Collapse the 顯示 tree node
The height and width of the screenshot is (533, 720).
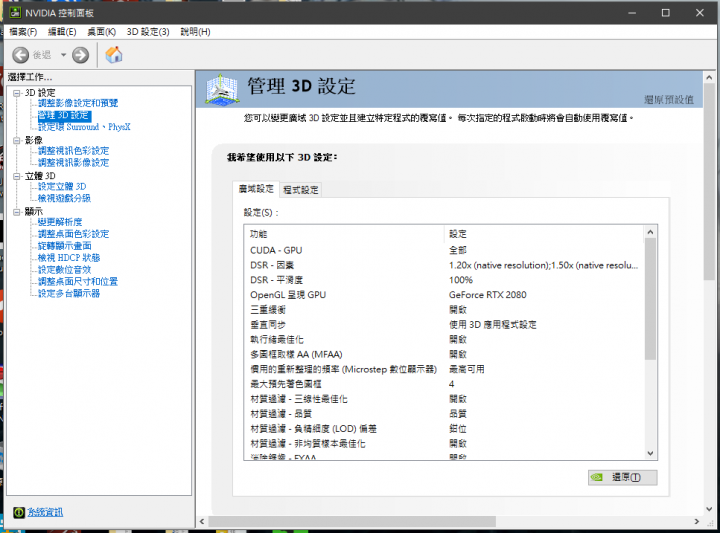pyautogui.click(x=17, y=212)
